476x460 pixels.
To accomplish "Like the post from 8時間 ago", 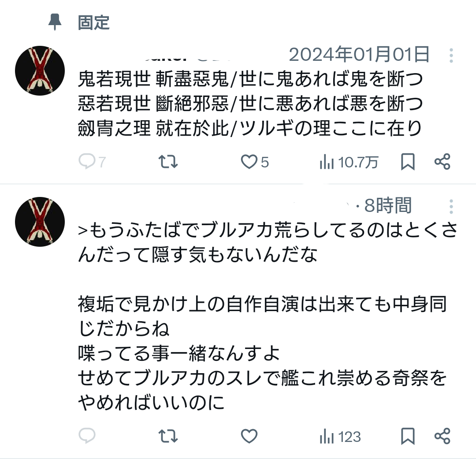I will [249, 436].
